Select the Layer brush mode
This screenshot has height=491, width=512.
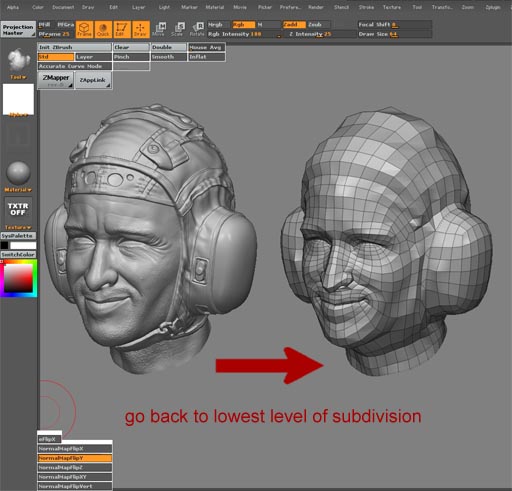coord(93,57)
